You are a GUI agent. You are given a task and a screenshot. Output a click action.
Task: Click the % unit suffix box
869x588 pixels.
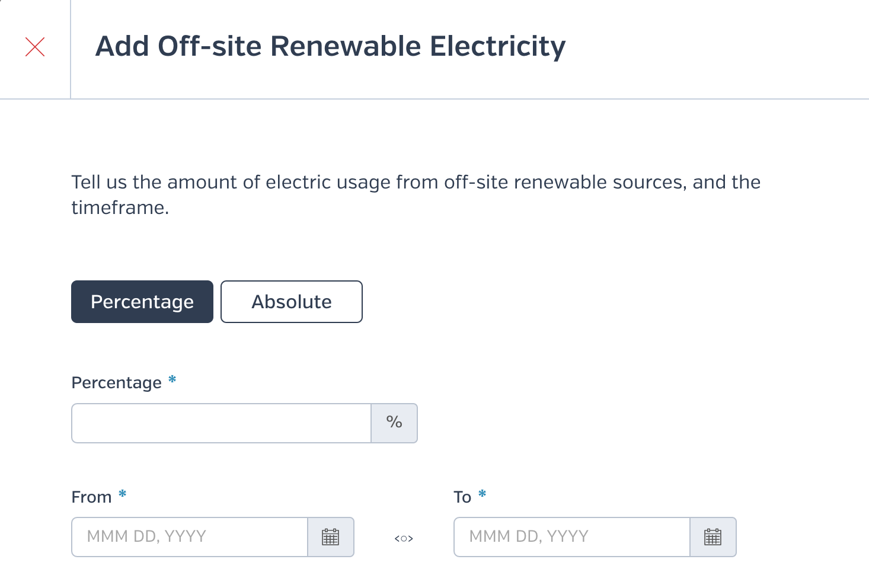(394, 423)
